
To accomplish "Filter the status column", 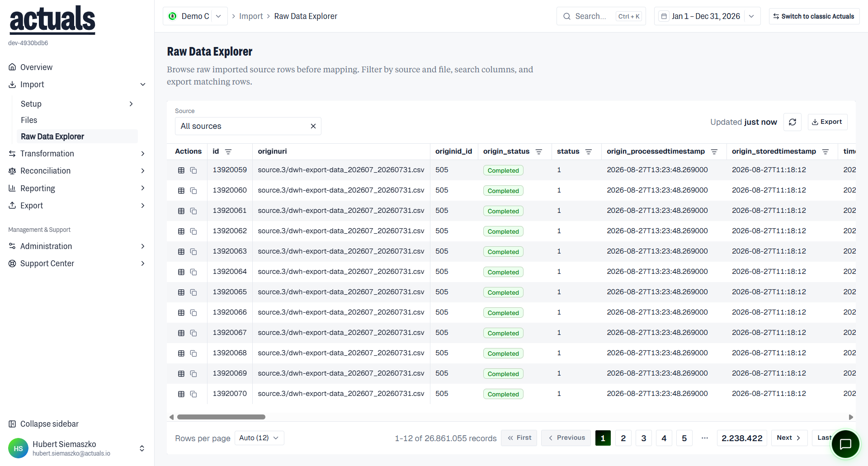I will tap(589, 152).
